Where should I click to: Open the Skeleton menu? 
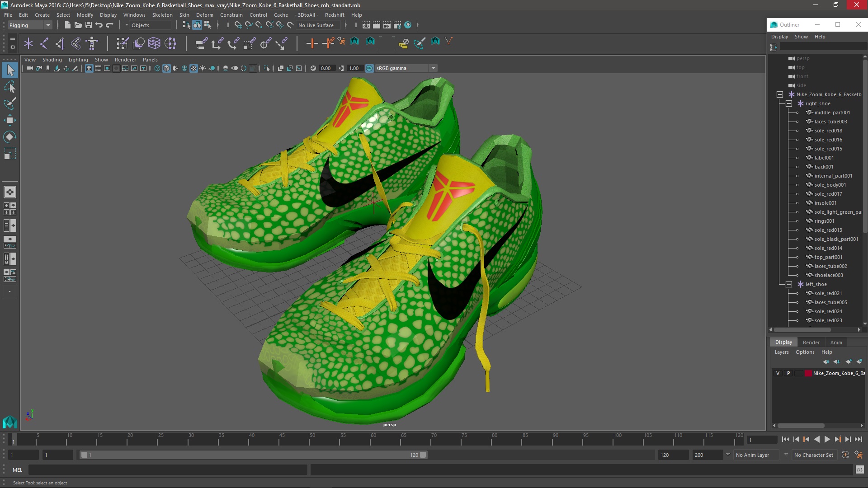click(162, 15)
